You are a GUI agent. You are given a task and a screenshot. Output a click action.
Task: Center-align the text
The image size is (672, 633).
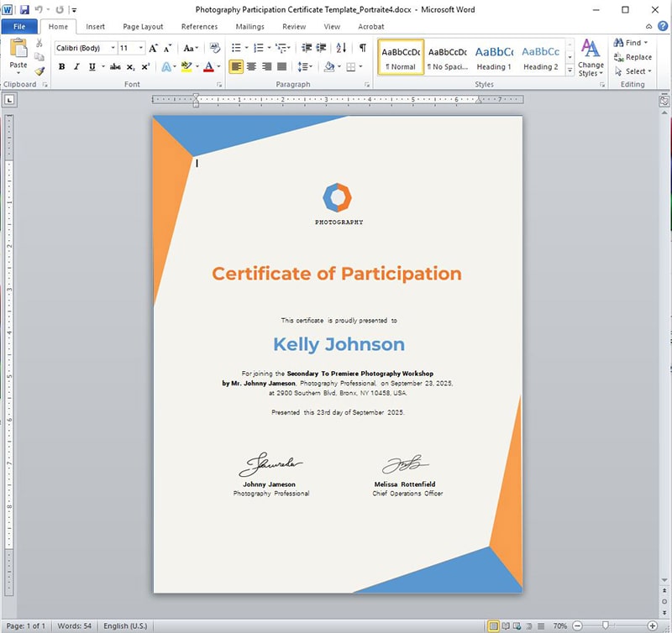pyautogui.click(x=251, y=67)
